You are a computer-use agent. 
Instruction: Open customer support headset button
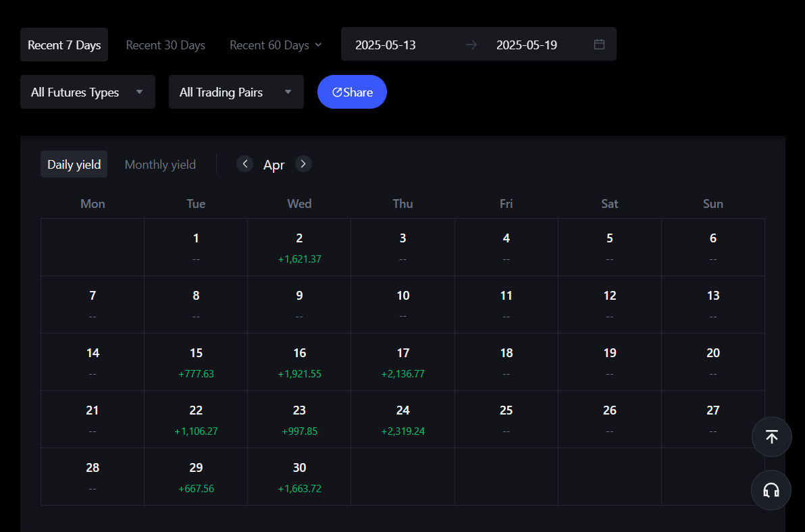click(x=771, y=490)
